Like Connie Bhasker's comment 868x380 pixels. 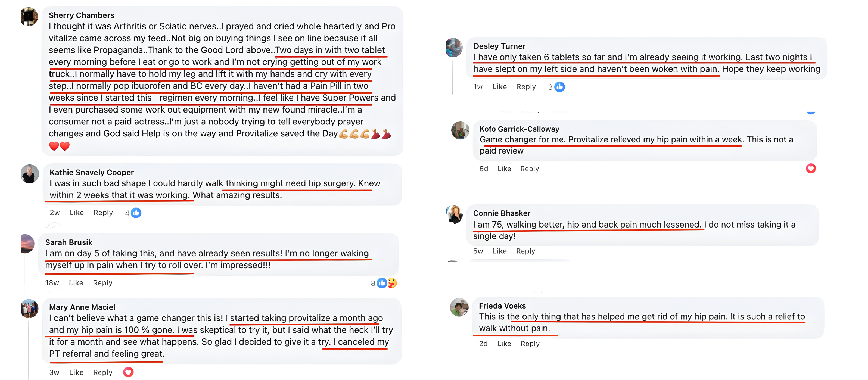coord(499,251)
